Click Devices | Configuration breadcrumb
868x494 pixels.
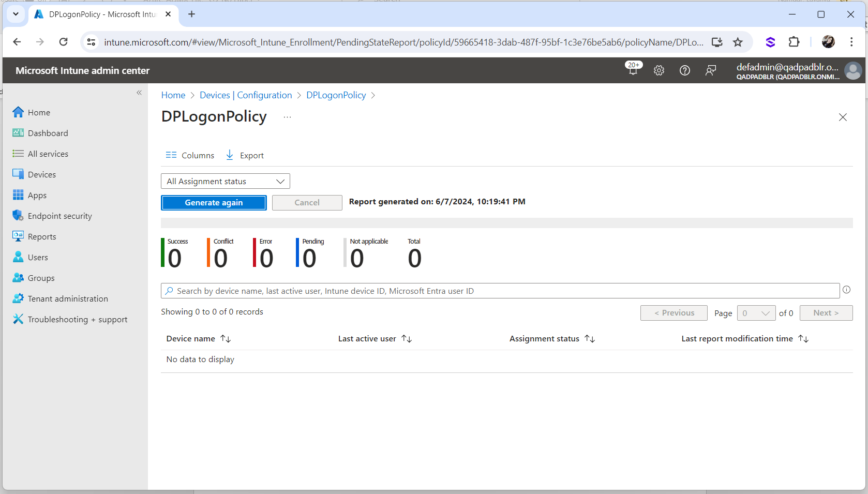(246, 95)
